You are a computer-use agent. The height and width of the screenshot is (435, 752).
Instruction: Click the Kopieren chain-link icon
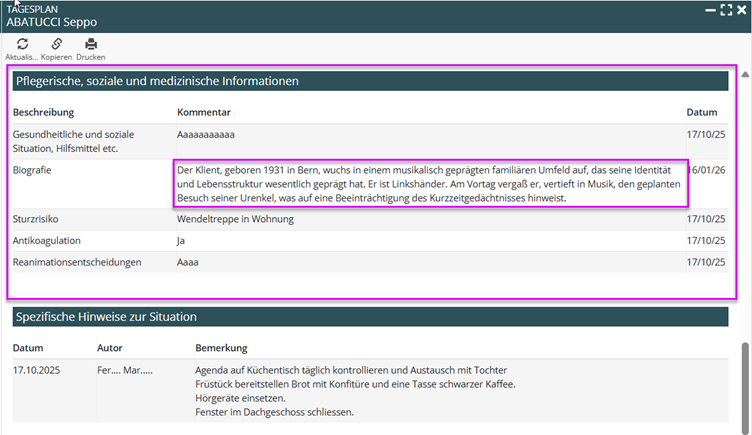pyautogui.click(x=56, y=44)
